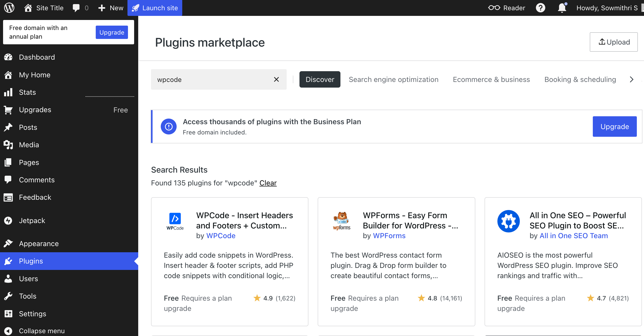Click the comments bubble icon in top bar

coord(76,8)
